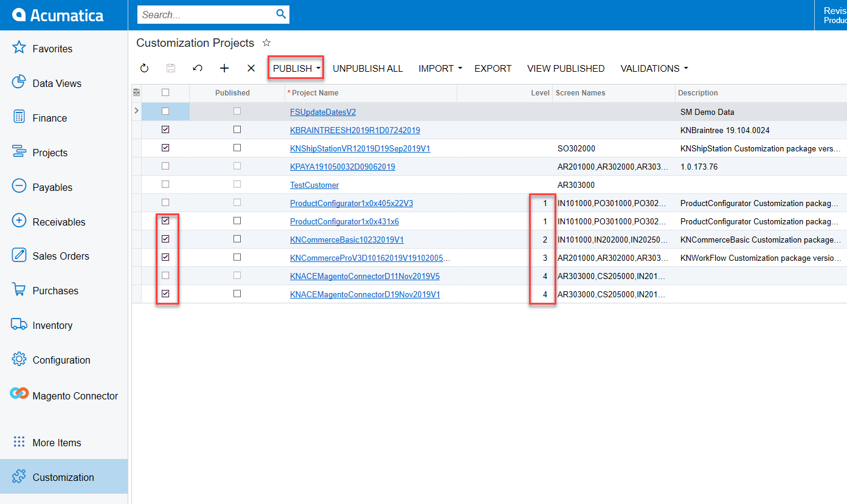Click the undo cancel toolbar icon
The image size is (847, 504).
198,68
